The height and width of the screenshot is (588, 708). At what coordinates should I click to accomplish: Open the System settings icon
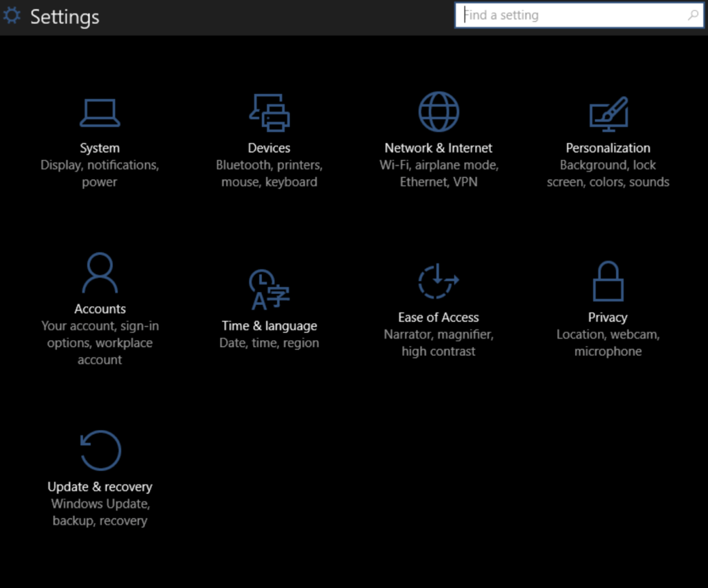(x=100, y=112)
